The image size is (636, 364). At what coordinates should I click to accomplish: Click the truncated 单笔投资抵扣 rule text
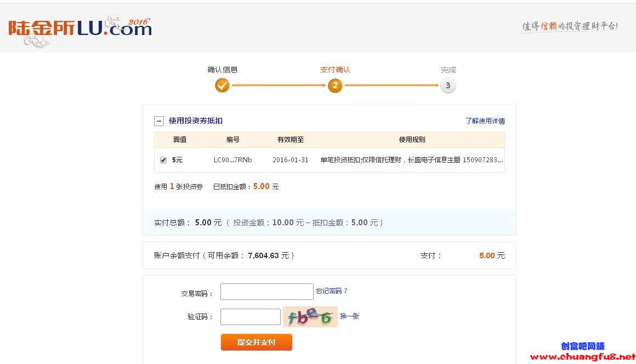tap(411, 160)
